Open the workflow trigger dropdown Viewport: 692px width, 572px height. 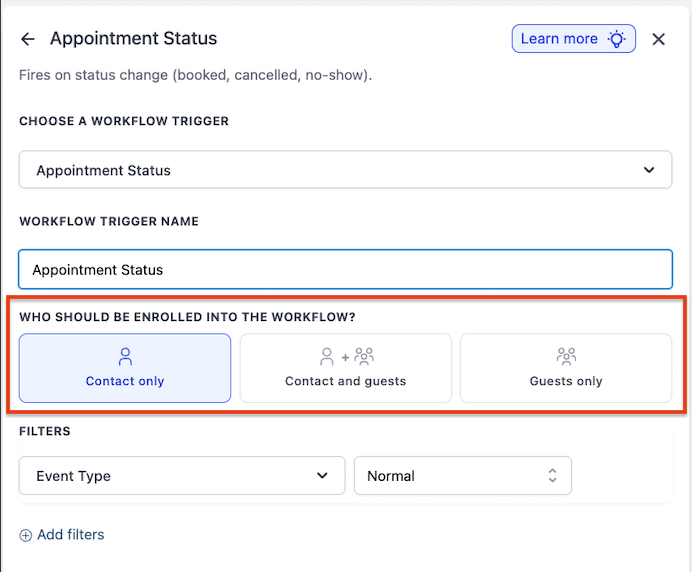(x=345, y=170)
